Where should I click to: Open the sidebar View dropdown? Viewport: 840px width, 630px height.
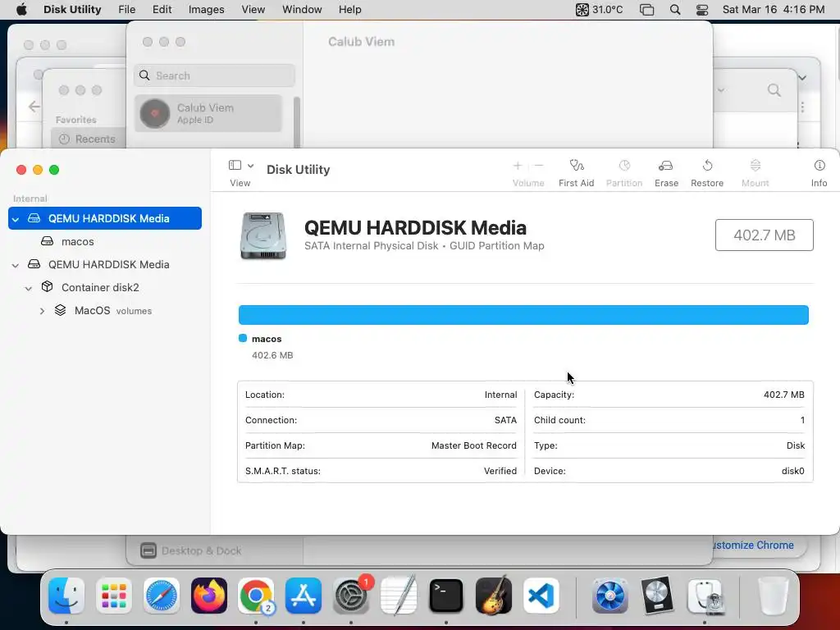[x=240, y=165]
